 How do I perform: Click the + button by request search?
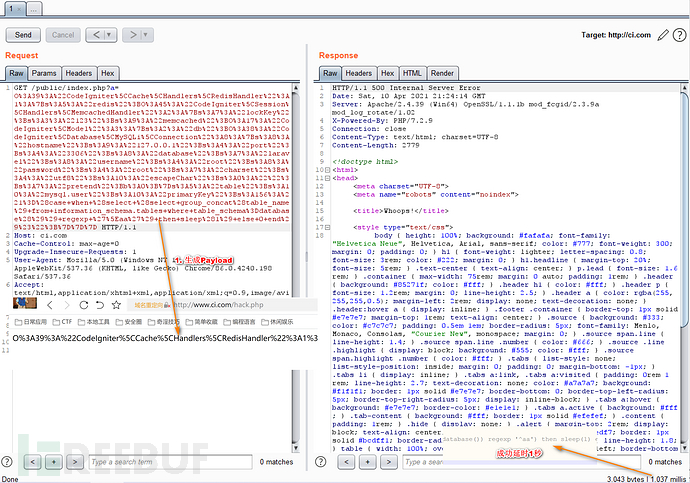tap(54, 461)
